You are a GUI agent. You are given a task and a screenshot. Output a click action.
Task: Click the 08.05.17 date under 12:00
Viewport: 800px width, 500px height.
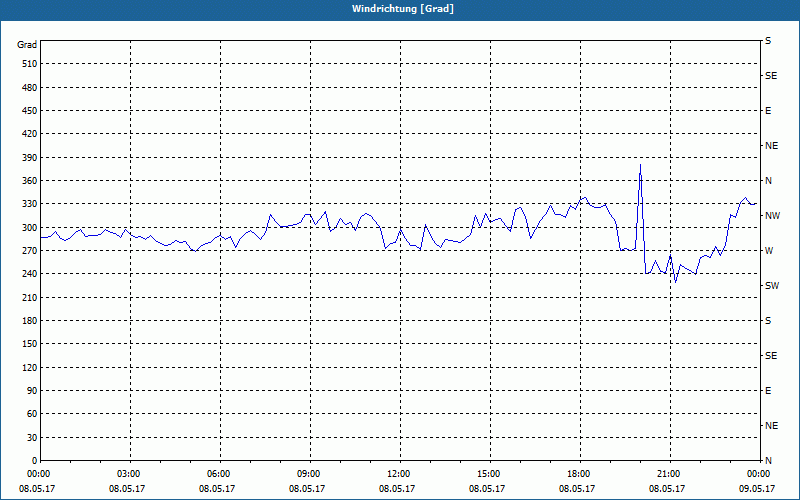click(397, 488)
